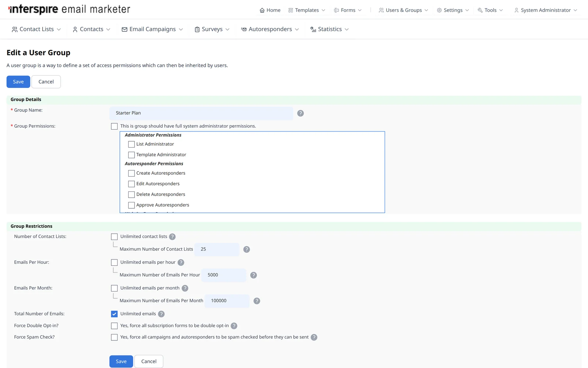
Task: Click the Surveys clipboard icon
Action: 197,29
